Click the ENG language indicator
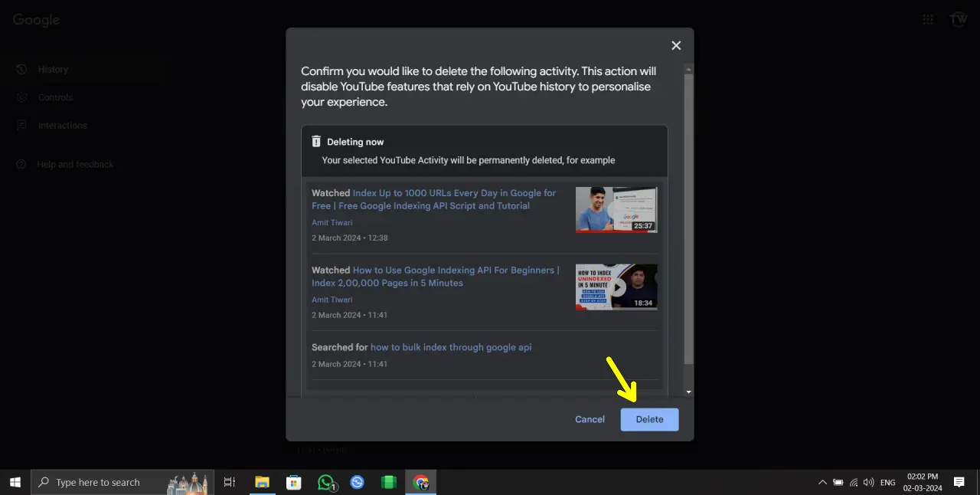The image size is (980, 495). 887,482
